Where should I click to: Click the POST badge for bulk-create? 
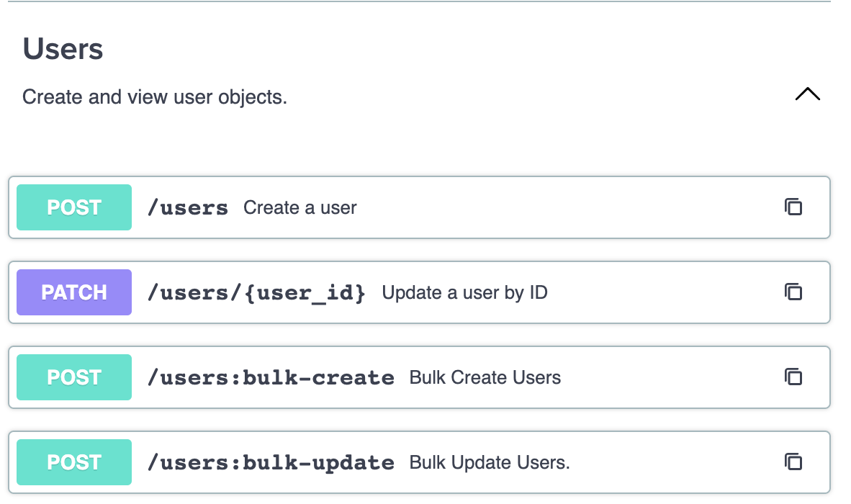(74, 377)
